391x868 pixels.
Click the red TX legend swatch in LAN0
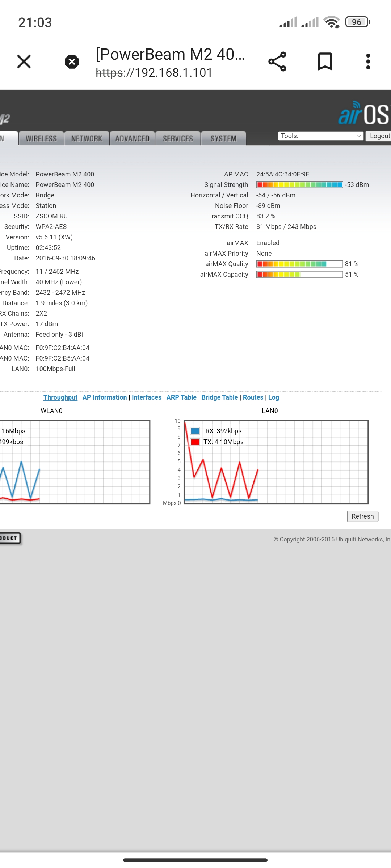(195, 442)
